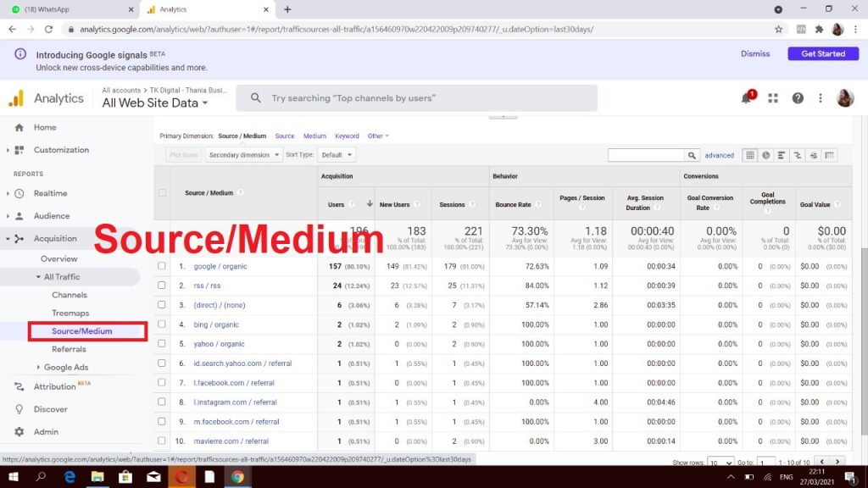Open Windows Start menu in taskbar

pos(14,477)
